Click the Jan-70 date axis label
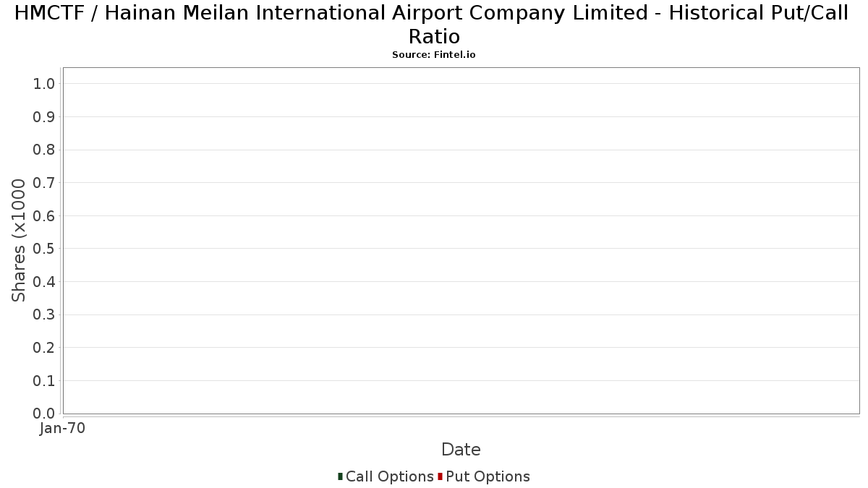 click(62, 429)
